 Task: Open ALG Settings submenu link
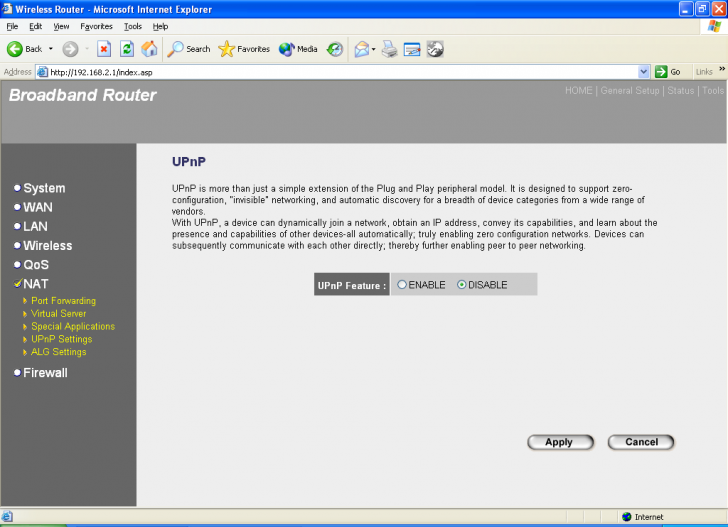pyautogui.click(x=58, y=352)
